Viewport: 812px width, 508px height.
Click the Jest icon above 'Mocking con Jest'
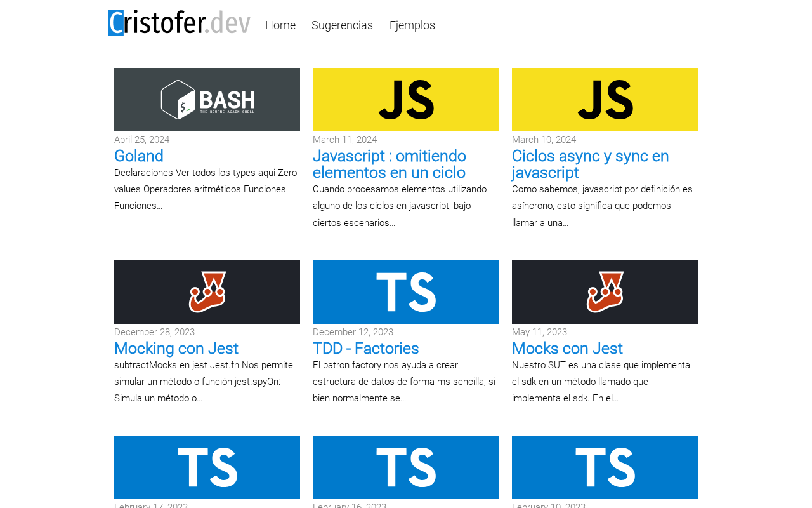point(207,292)
